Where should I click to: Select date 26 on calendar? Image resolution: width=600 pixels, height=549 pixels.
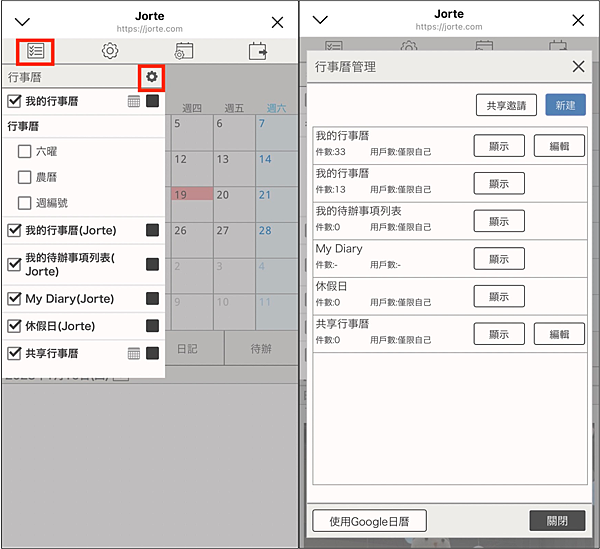tap(192, 240)
